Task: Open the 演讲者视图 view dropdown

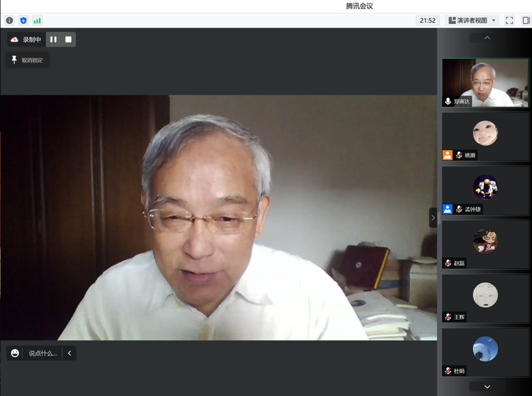Action: point(472,21)
